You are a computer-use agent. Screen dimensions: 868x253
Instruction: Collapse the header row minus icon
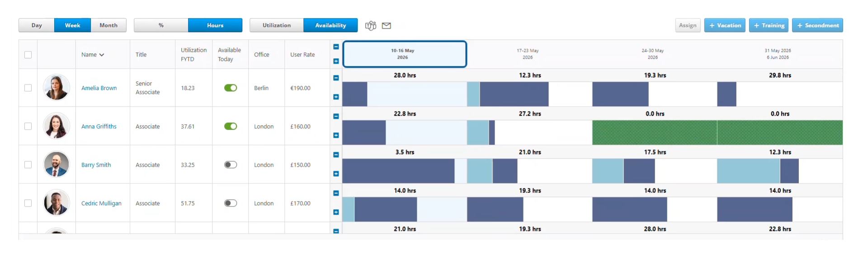[x=336, y=47]
